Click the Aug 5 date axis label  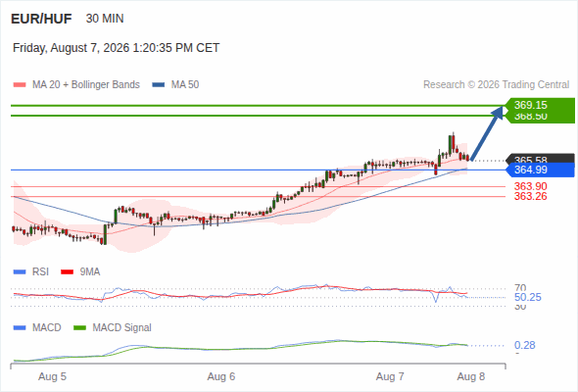tap(52, 376)
